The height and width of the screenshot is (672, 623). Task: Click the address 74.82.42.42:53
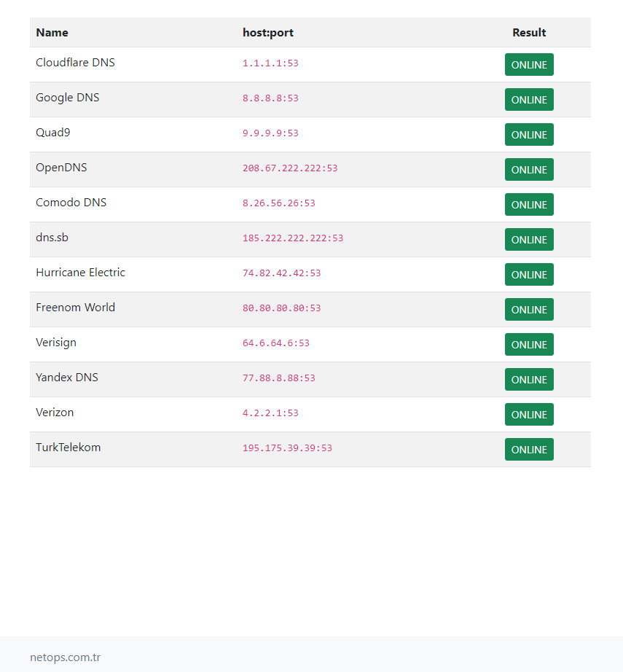281,273
